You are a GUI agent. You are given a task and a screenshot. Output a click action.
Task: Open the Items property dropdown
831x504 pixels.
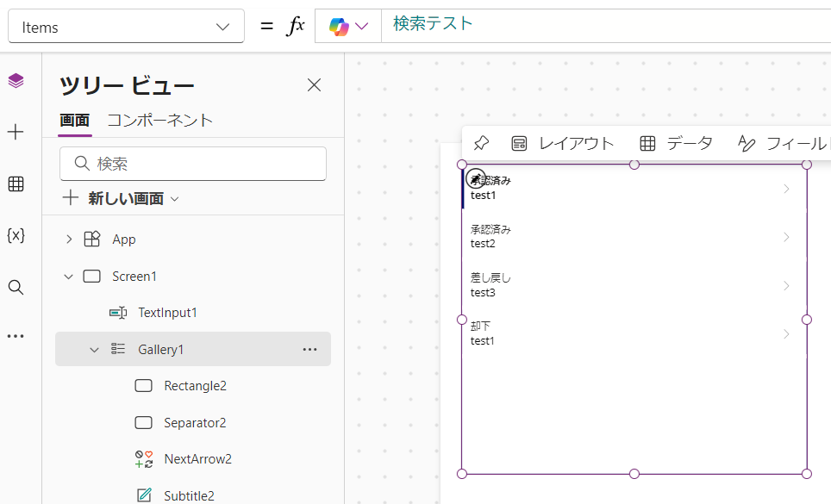coord(126,26)
